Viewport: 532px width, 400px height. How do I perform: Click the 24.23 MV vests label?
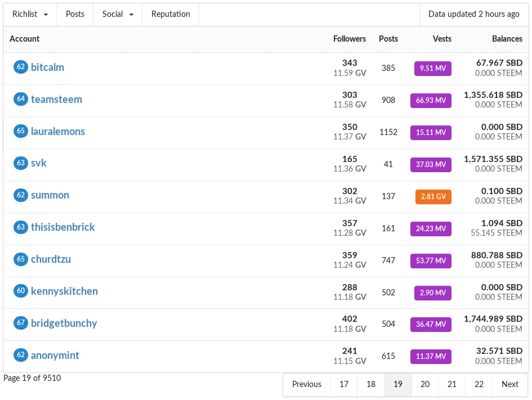pos(431,229)
